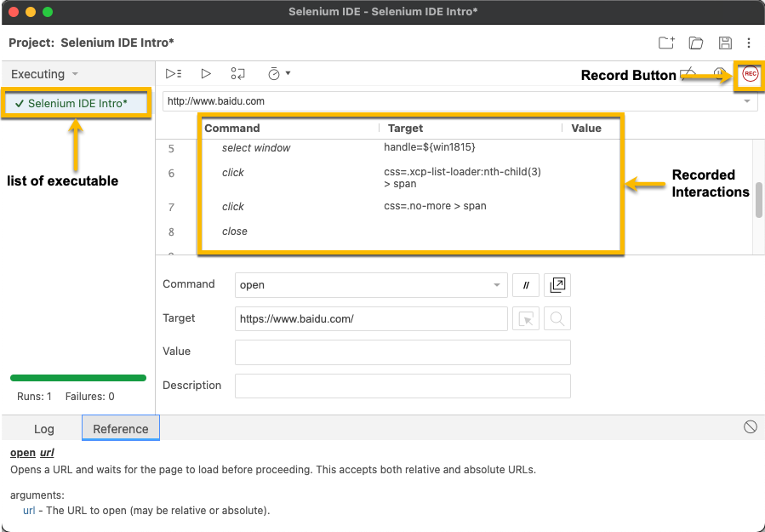The image size is (765, 532).
Task: Find target element in page
Action: pos(557,318)
